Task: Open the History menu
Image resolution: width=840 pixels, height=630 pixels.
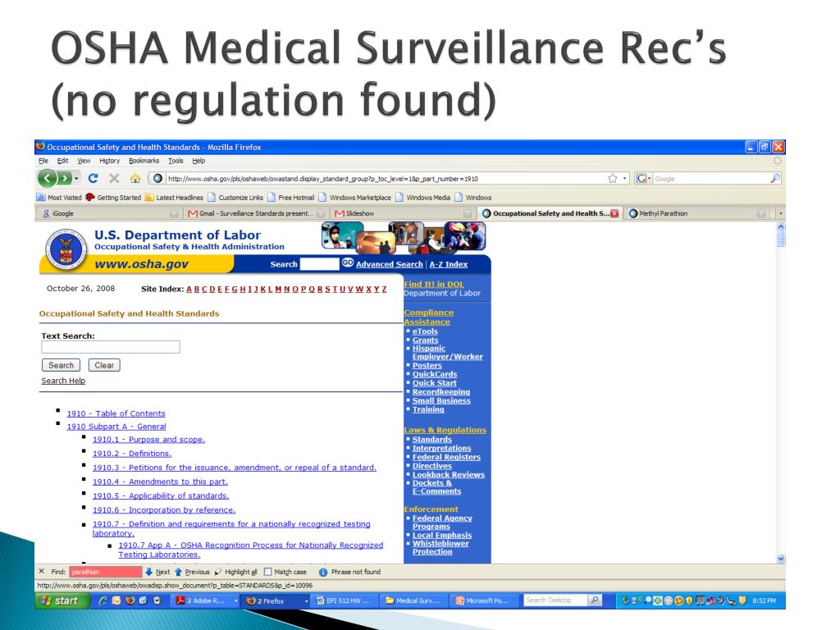Action: pos(109,161)
